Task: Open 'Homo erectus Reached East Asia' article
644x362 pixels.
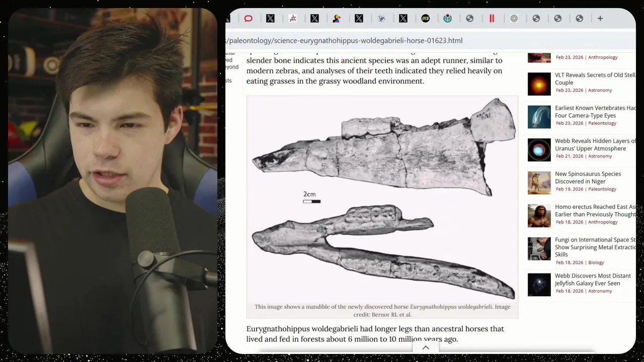Action: [x=595, y=211]
